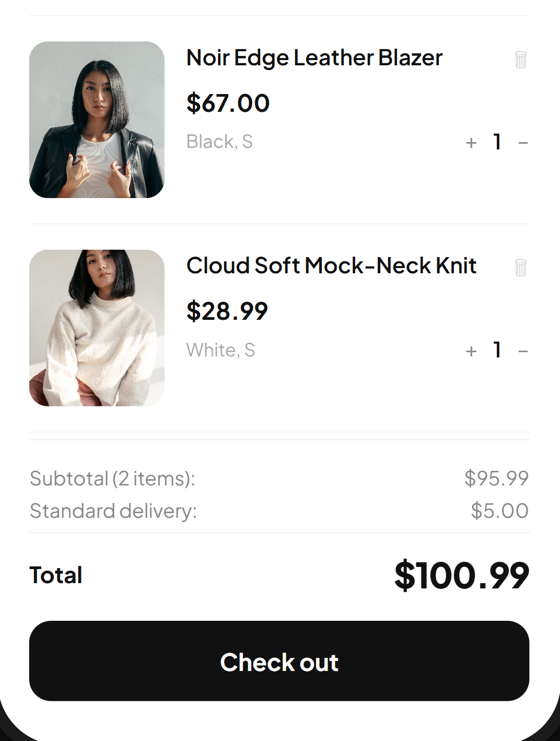
Task: Click the knit quantity number field
Action: click(x=496, y=351)
